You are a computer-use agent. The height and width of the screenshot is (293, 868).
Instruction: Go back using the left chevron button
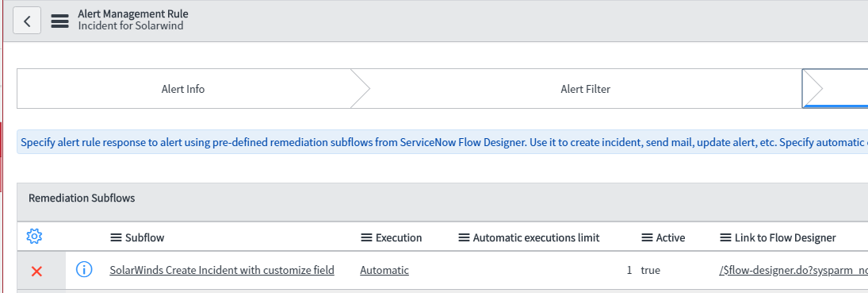click(x=27, y=21)
